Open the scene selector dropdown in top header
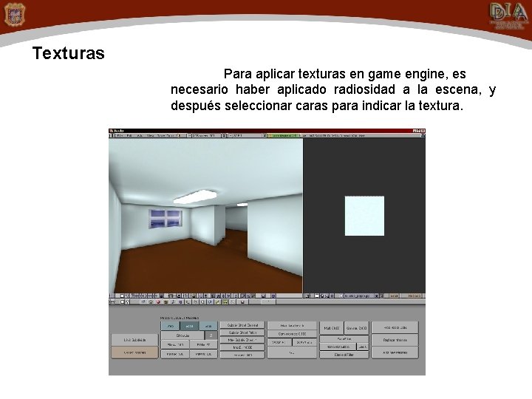The image size is (532, 399). 231,135
